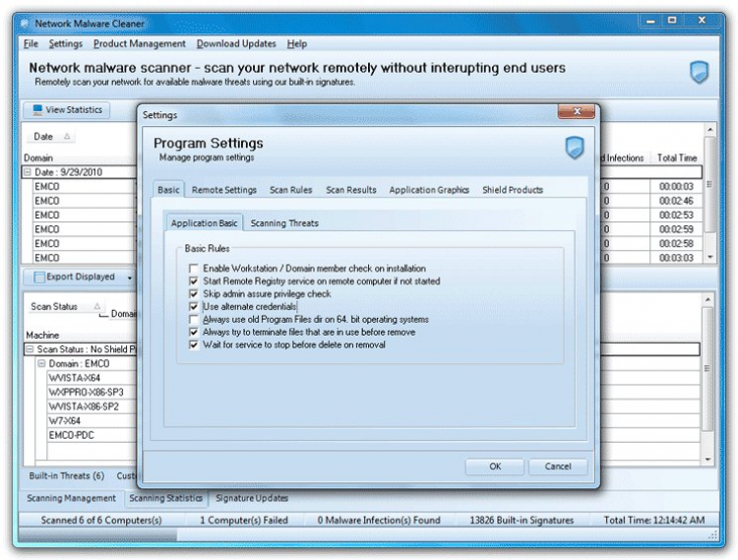Image resolution: width=738 pixels, height=560 pixels.
Task: Open the Built-in Threats (6) tab
Action: pyautogui.click(x=66, y=475)
